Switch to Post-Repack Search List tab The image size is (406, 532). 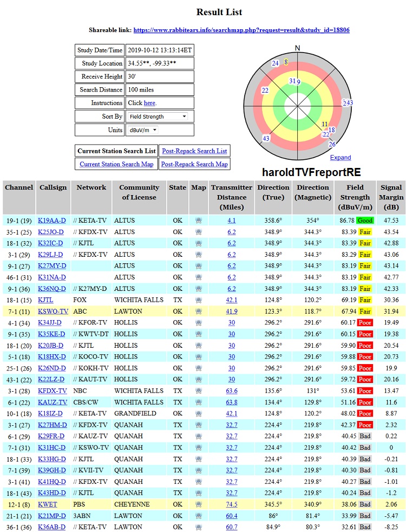pyautogui.click(x=194, y=151)
